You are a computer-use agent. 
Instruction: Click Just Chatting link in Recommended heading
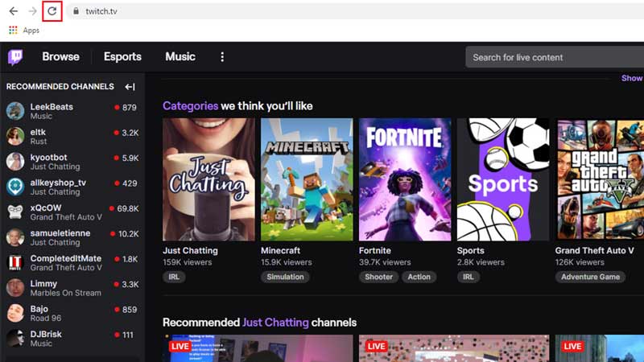pyautogui.click(x=275, y=323)
